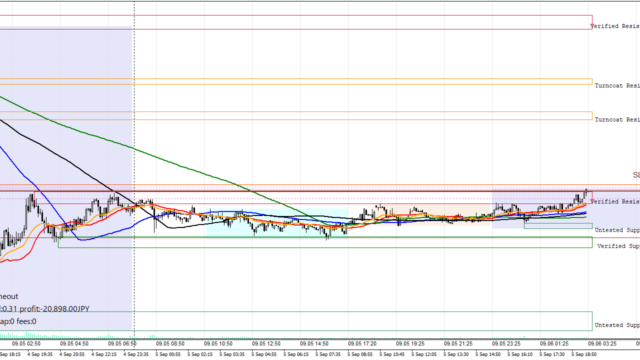Image resolution: width=640 pixels, height=360 pixels.
Task: Click the 09.06 01:25 time axis label
Action: tap(554, 344)
